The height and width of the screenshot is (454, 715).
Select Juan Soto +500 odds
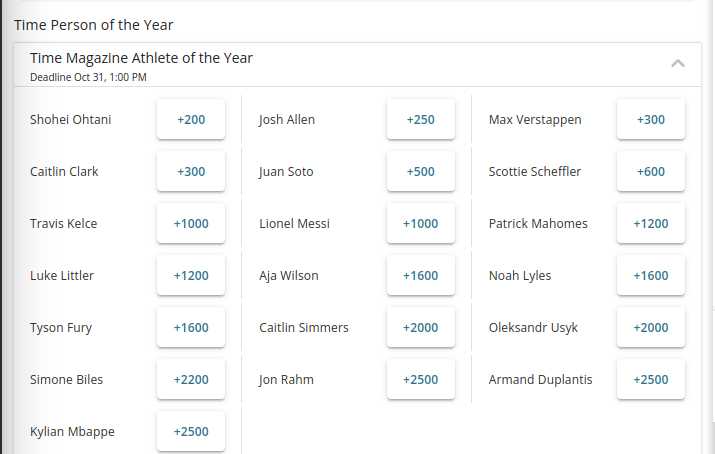click(x=421, y=172)
